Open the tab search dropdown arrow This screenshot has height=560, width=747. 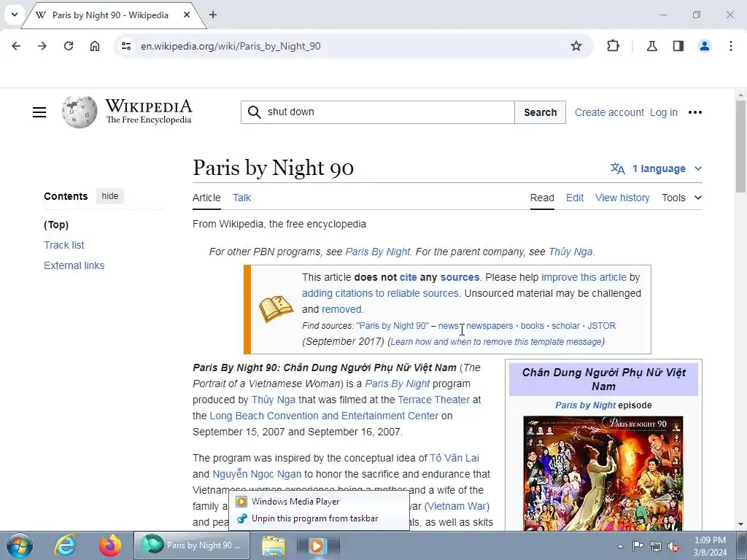click(x=15, y=15)
